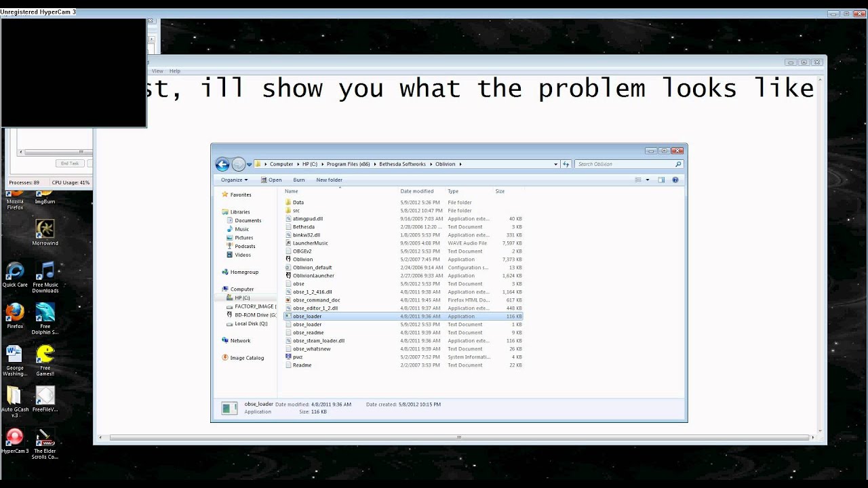Click the Forward navigation arrow in Explorer

238,164
